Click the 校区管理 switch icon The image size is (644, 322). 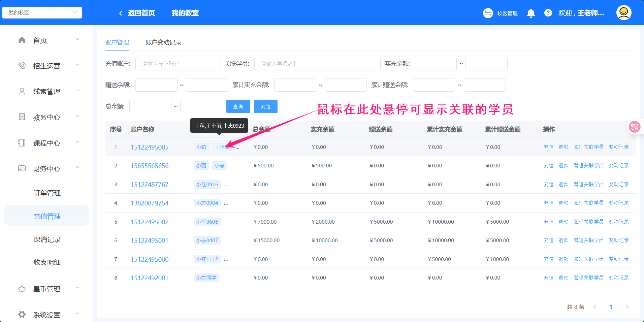click(488, 13)
